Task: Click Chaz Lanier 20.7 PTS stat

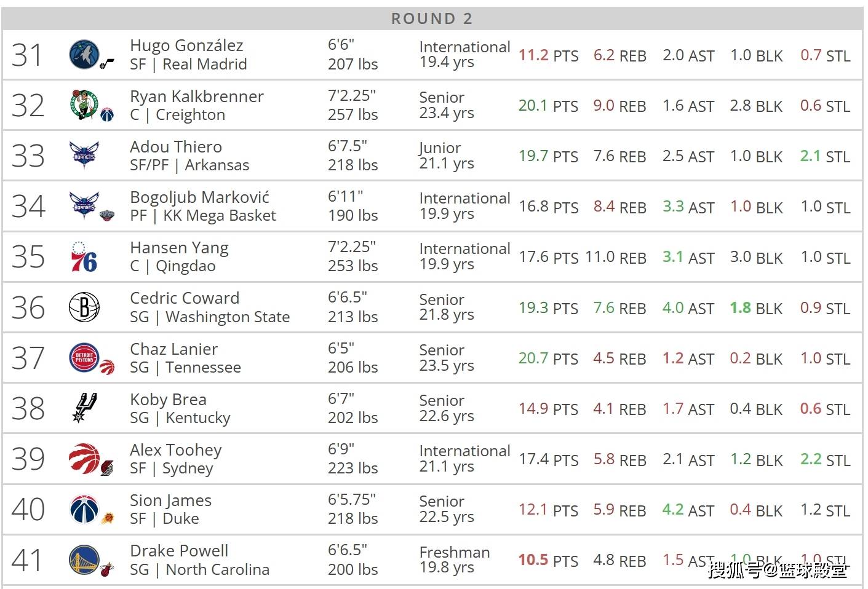Action: (548, 358)
